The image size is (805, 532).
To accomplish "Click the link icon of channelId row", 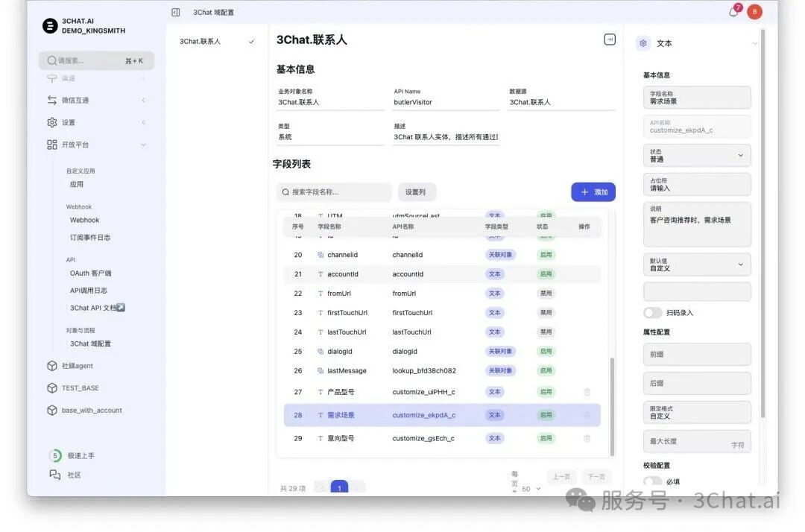I will pyautogui.click(x=321, y=255).
